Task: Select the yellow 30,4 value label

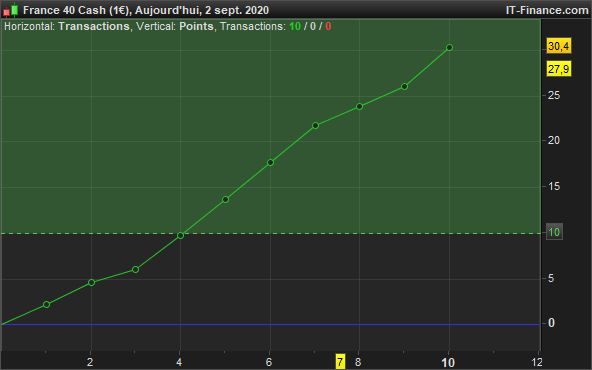Action: coord(559,46)
